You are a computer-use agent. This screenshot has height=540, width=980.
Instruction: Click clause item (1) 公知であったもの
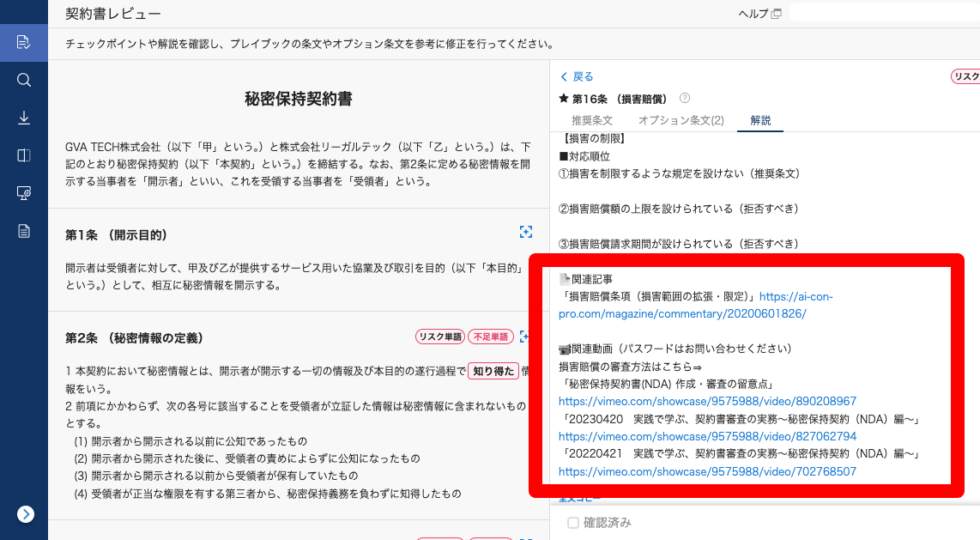pyautogui.click(x=191, y=441)
